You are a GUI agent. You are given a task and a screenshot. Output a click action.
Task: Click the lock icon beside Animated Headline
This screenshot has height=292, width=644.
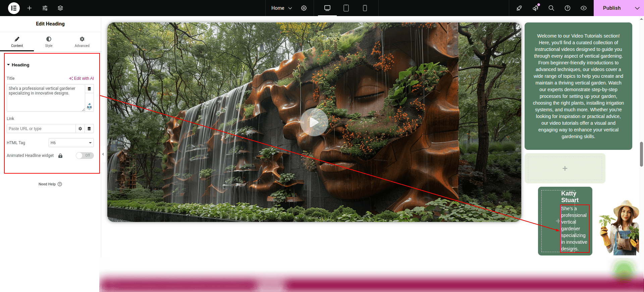[60, 156]
